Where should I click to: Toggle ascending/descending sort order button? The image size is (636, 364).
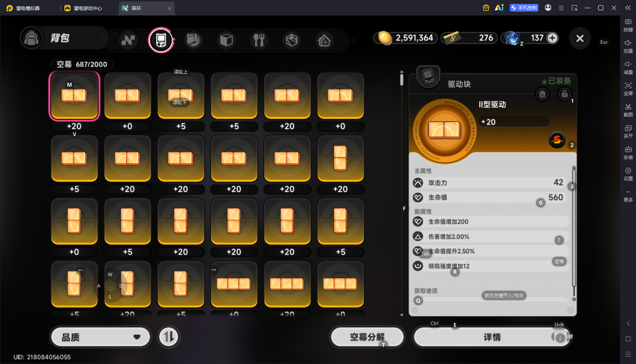point(169,337)
